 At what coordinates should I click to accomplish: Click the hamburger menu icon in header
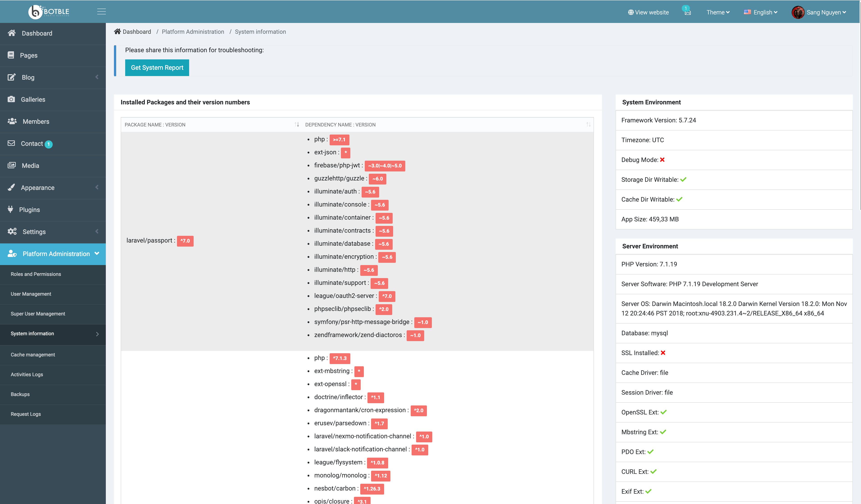(x=102, y=12)
